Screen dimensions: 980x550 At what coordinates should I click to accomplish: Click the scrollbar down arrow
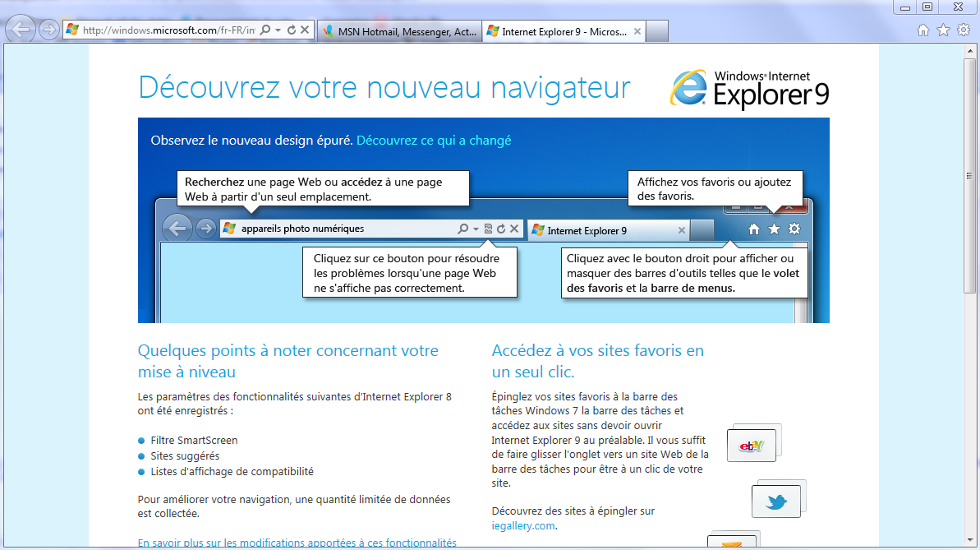coord(969,540)
